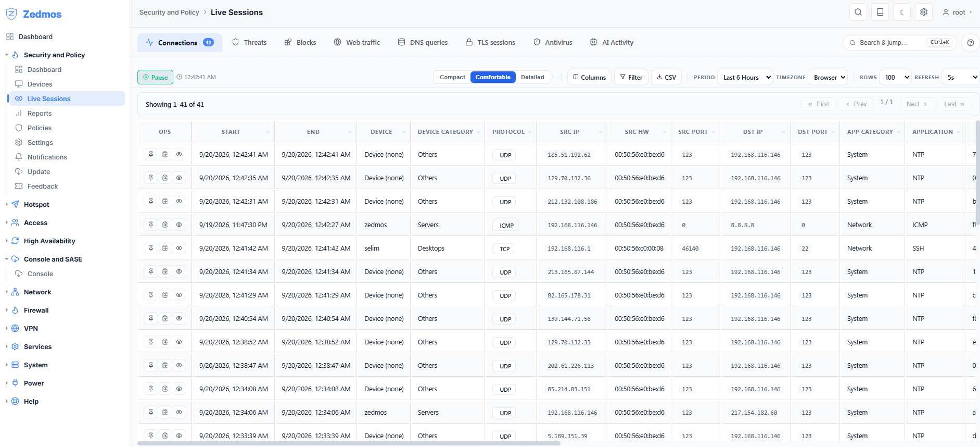The image size is (980, 447).
Task: Click the clipboard icon in 202.61.226.113 row
Action: (165, 365)
